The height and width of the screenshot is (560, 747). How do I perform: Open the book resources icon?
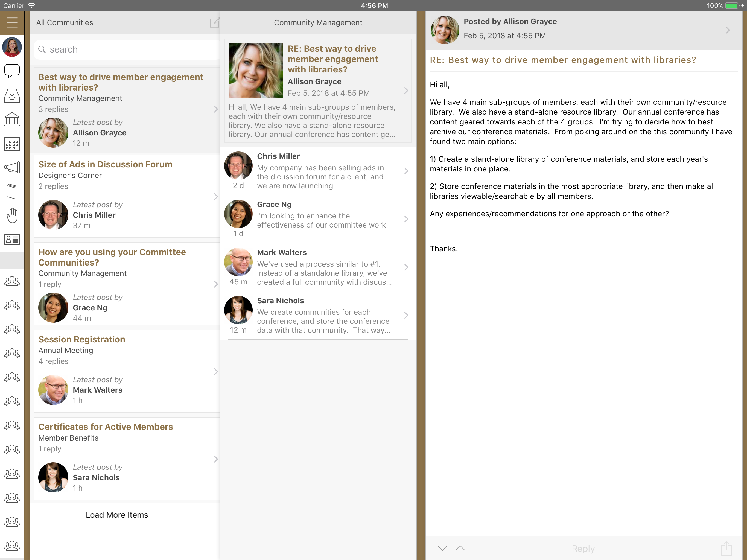(x=12, y=191)
